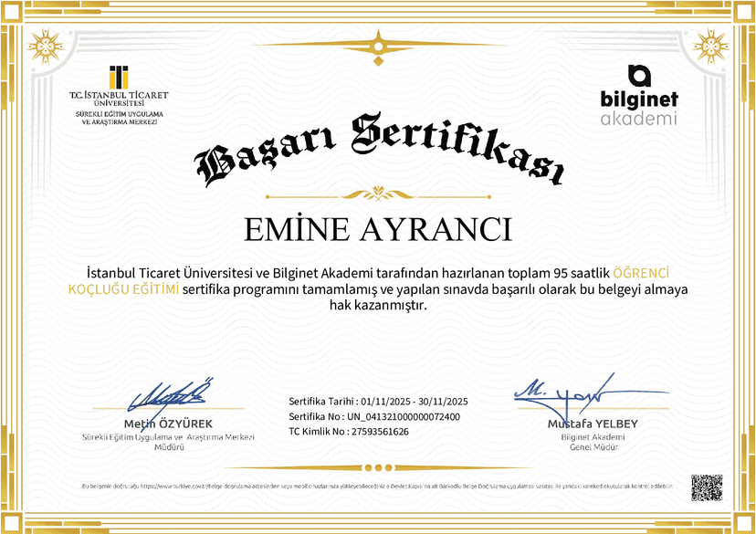This screenshot has width=756, height=534.
Task: Click Metin ÖZYÜREK's blue signature
Action: tap(171, 395)
